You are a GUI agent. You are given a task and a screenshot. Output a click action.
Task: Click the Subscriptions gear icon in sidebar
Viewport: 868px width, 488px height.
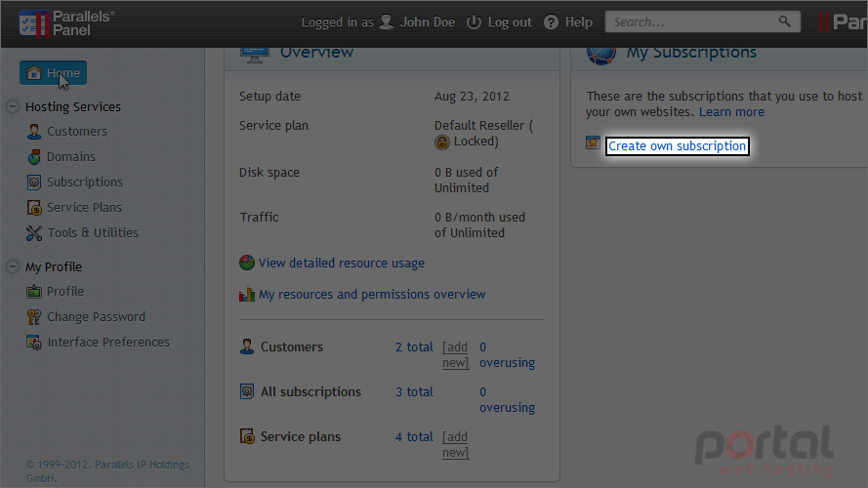pyautogui.click(x=34, y=183)
